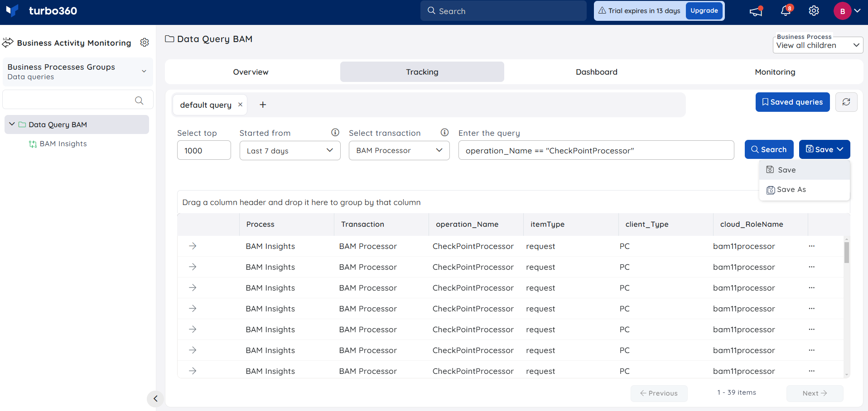Open more options for sixth result row
The image size is (868, 411).
pyautogui.click(x=812, y=350)
